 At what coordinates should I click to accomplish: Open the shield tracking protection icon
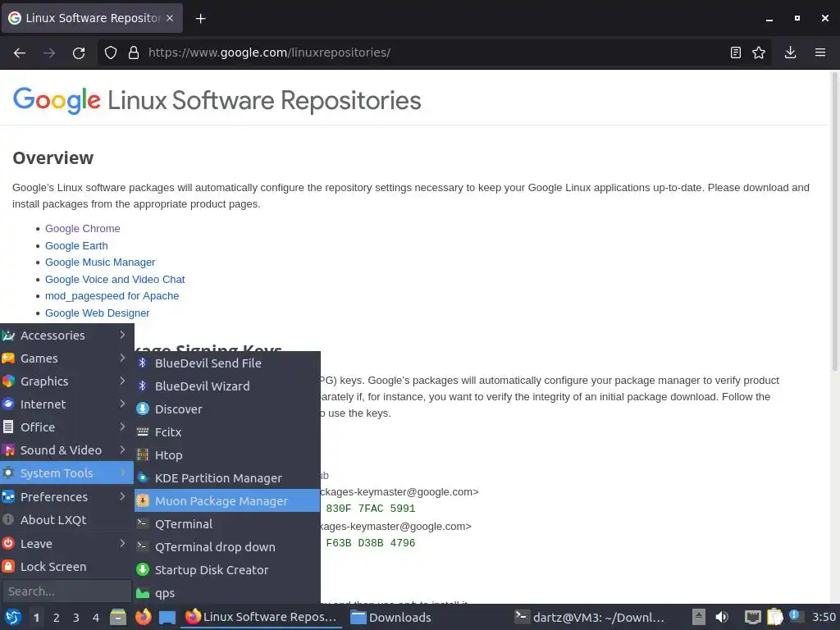tap(111, 52)
